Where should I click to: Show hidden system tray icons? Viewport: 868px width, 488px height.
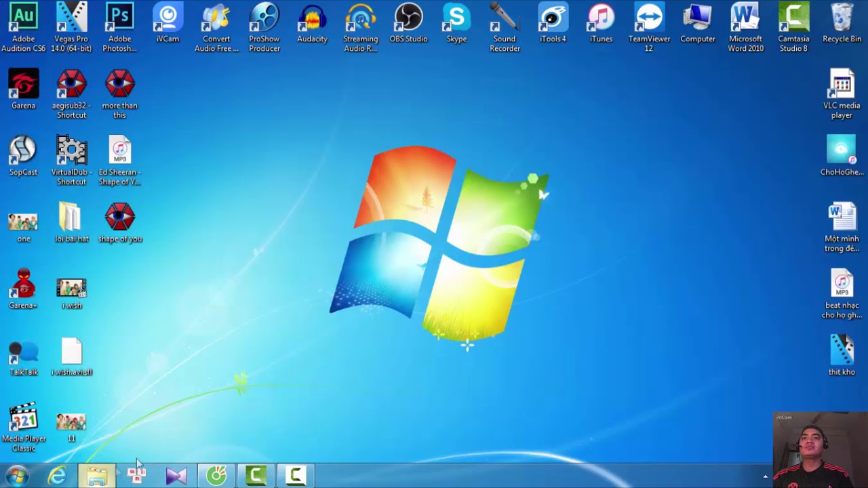point(765,476)
